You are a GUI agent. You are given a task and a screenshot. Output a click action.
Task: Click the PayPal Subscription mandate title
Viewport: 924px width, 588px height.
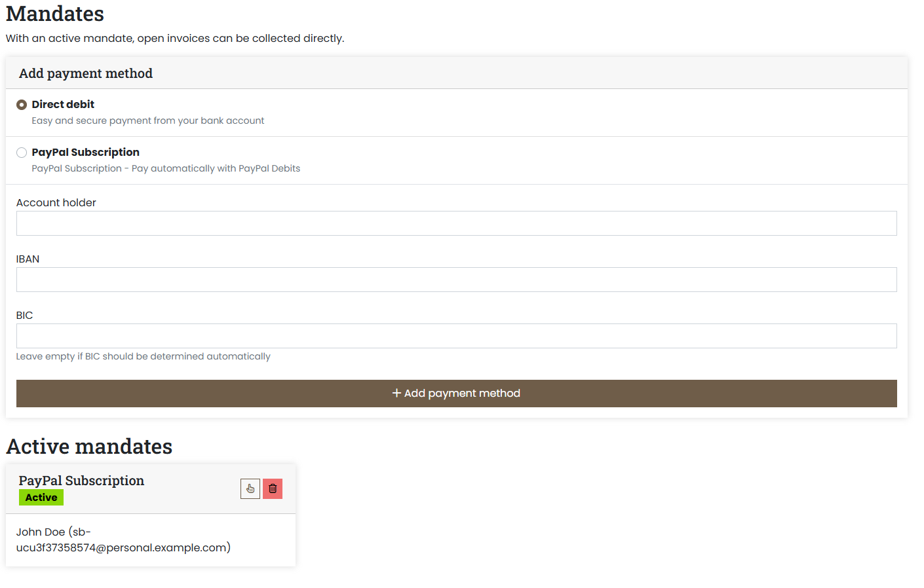coord(81,480)
